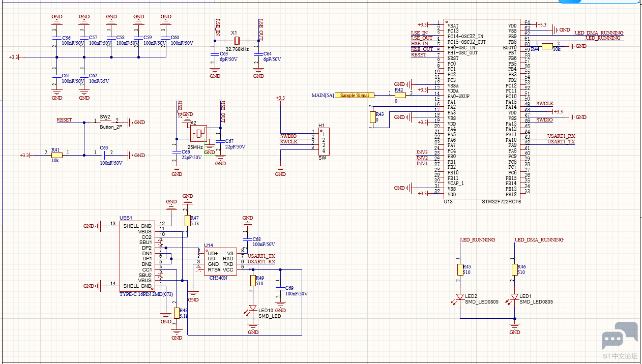This screenshot has height=364, width=642.
Task: Click the R42 zero-ohm resistor
Action: point(399,95)
